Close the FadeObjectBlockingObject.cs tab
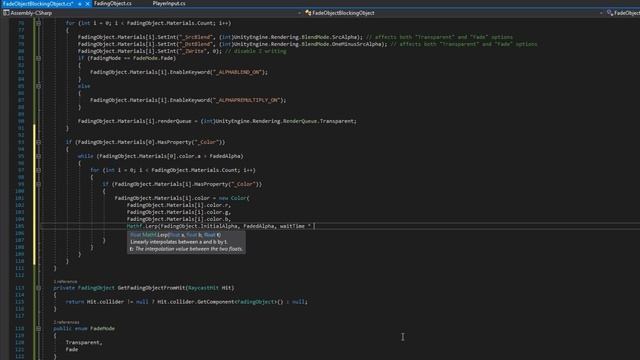Viewport: 640px width, 360px height. coord(87,4)
